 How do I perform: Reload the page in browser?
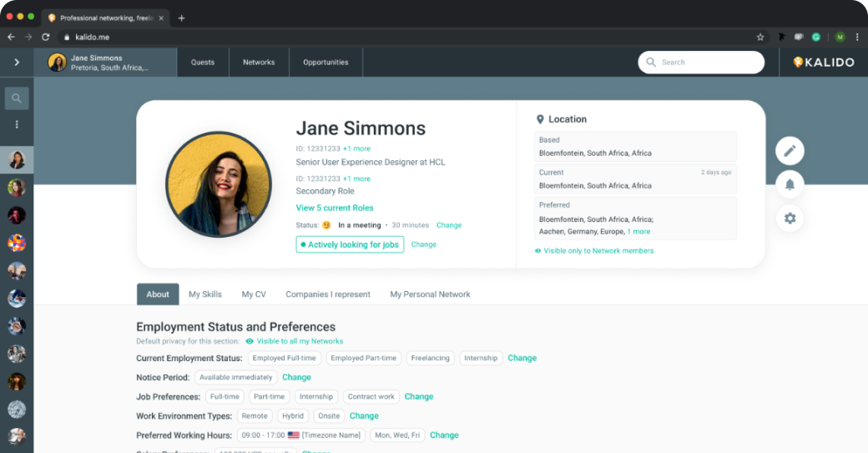click(x=46, y=38)
